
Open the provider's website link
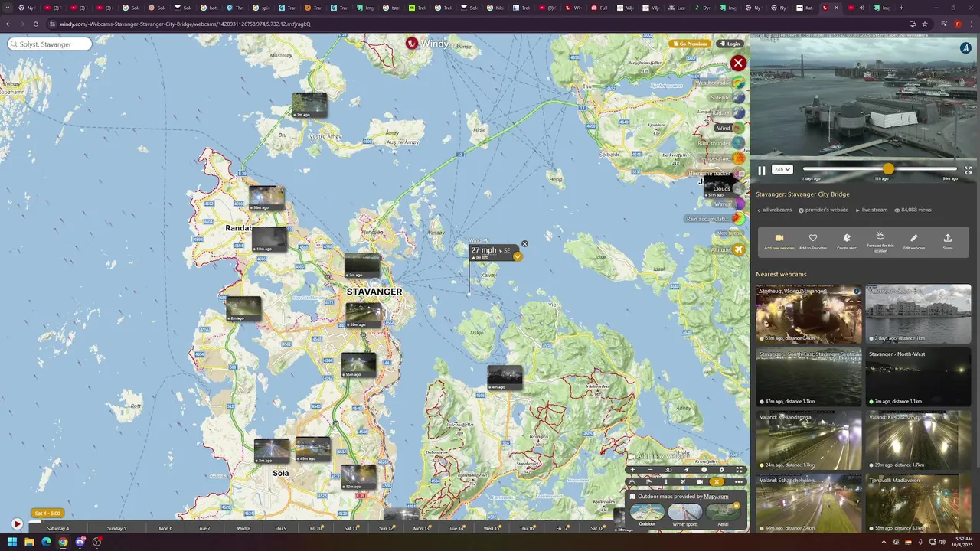pos(824,210)
